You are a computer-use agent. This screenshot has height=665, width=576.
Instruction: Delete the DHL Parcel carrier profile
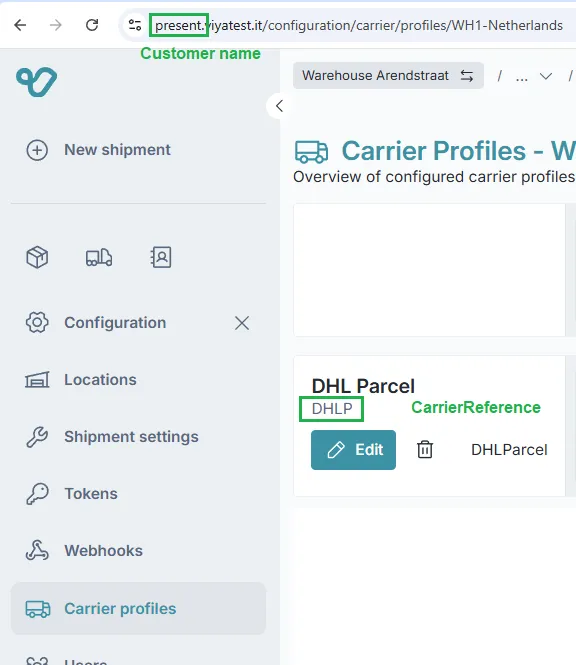point(425,450)
